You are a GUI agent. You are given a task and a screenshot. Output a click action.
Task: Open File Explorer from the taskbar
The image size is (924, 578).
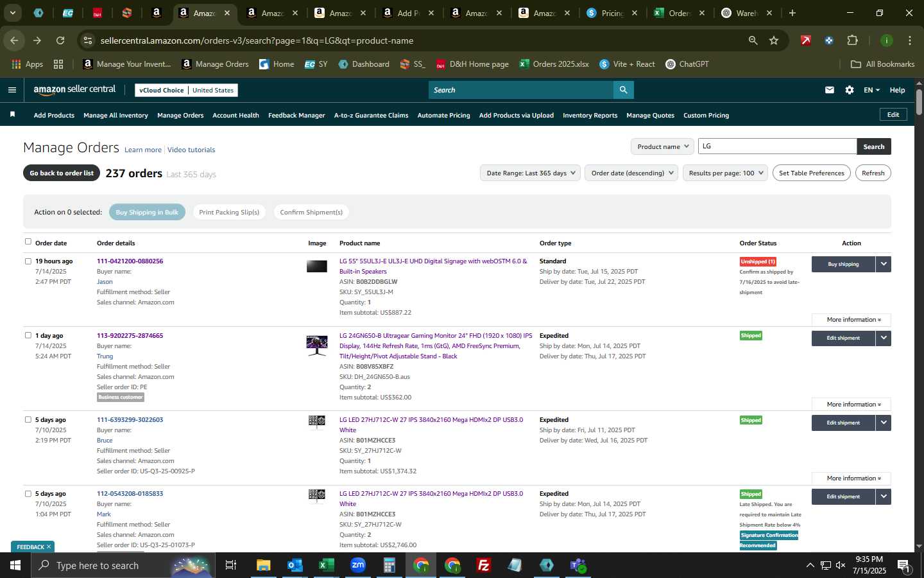(x=263, y=565)
